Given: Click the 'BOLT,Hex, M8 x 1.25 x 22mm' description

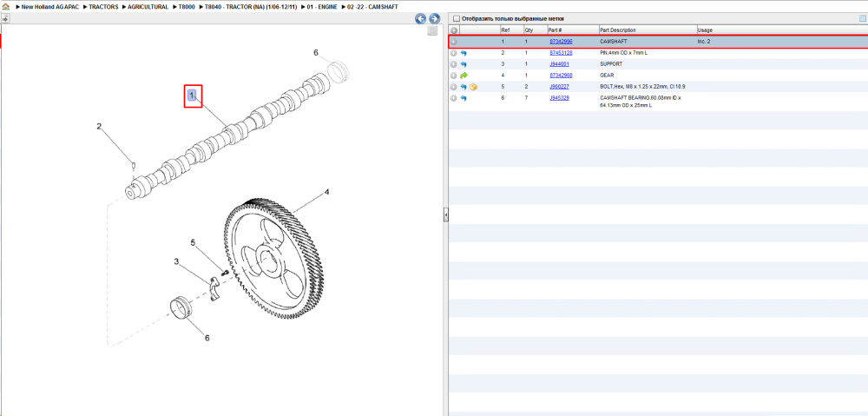Looking at the screenshot, I should 643,87.
